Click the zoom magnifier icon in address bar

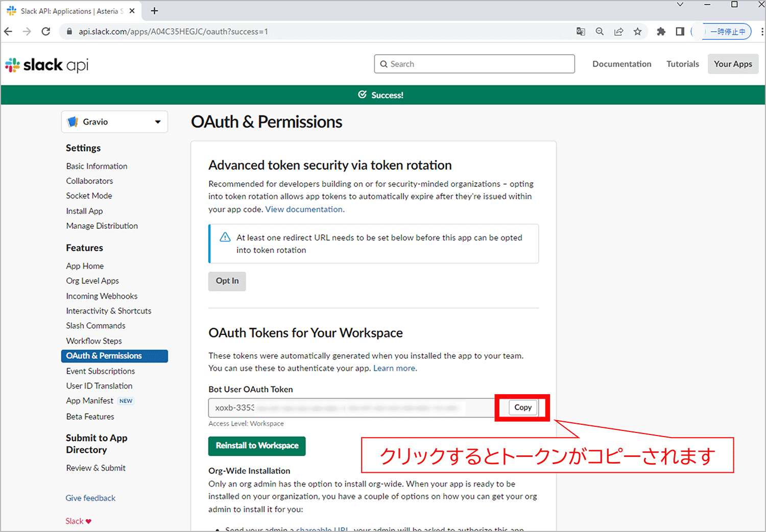point(600,32)
